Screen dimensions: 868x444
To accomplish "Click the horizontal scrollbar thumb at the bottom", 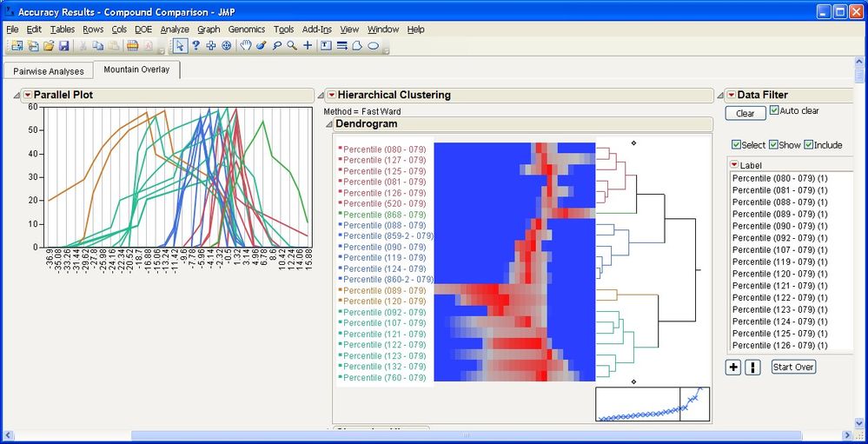I will tap(466, 435).
